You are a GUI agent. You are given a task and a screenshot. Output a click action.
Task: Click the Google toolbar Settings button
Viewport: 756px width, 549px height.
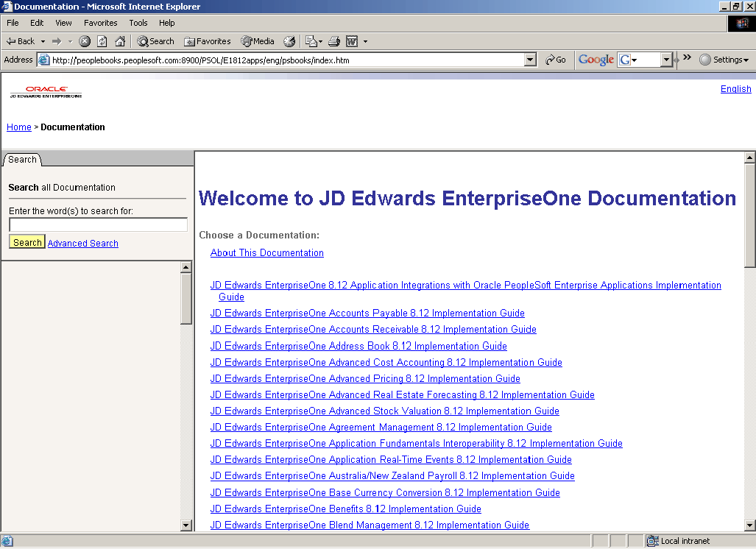(724, 60)
